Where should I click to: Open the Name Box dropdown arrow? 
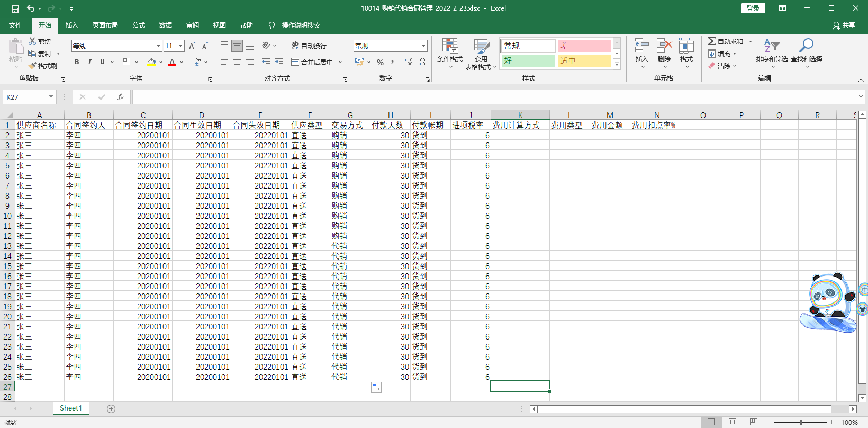(x=51, y=97)
